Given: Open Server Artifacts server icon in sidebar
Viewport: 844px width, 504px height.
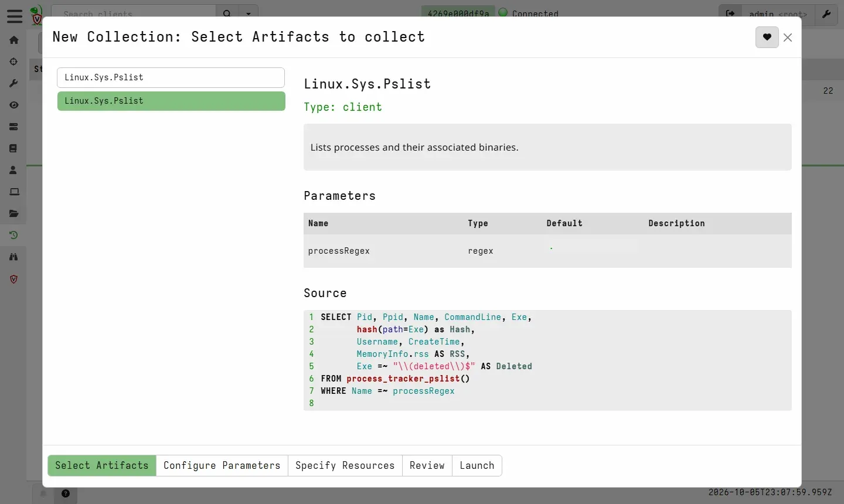Looking at the screenshot, I should click(14, 127).
